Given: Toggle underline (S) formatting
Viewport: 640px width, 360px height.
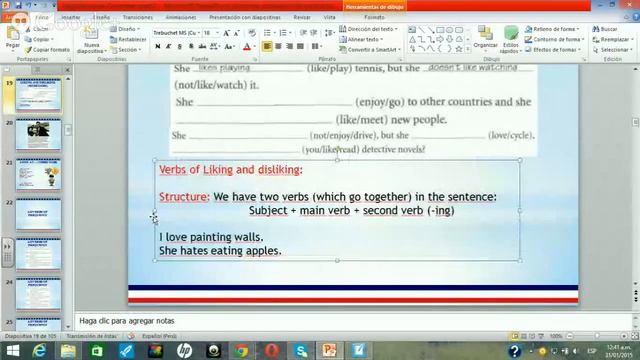Looking at the screenshot, I should 180,47.
